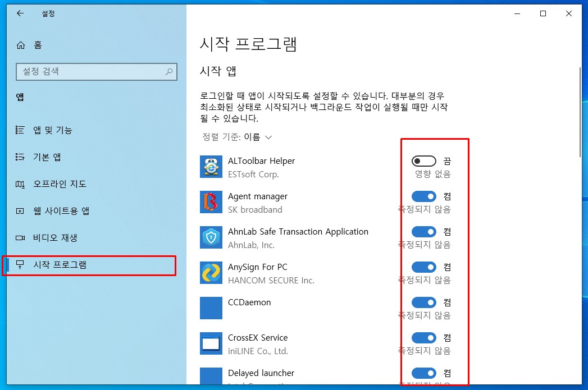Open the 정렬 기준: 이름 sort dropdown

coord(237,137)
